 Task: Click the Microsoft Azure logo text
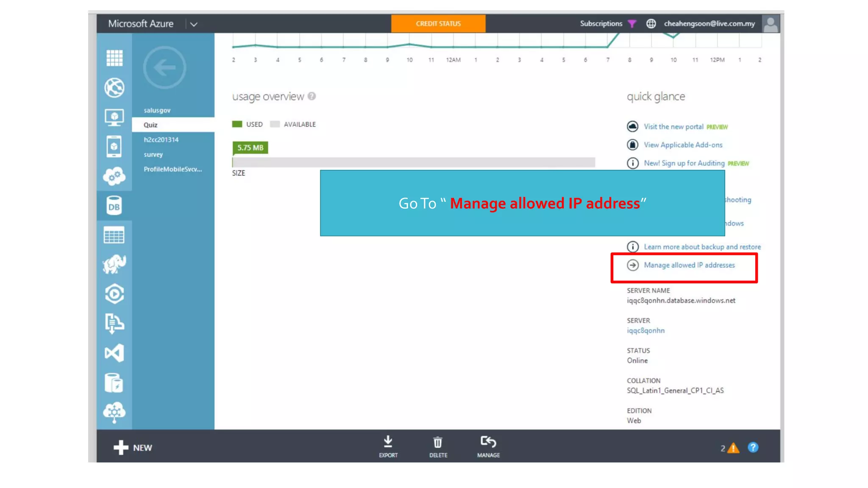pyautogui.click(x=141, y=24)
